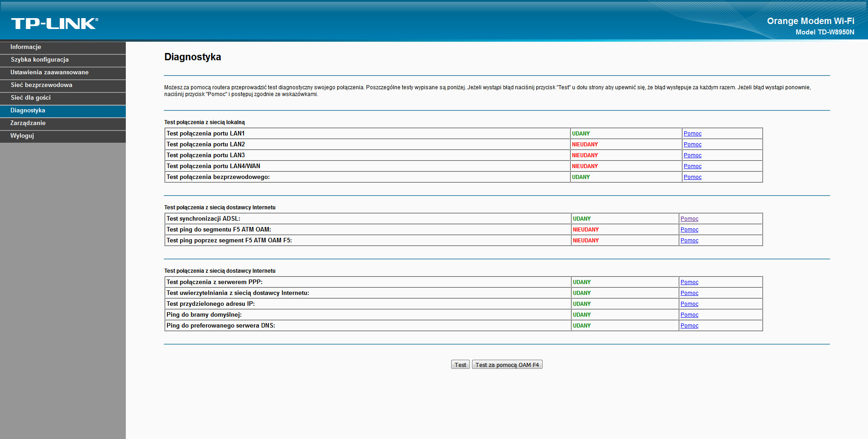Click 'Ping do bramy domyślnej:' label
Screen dimensions: 868x439
(204, 315)
